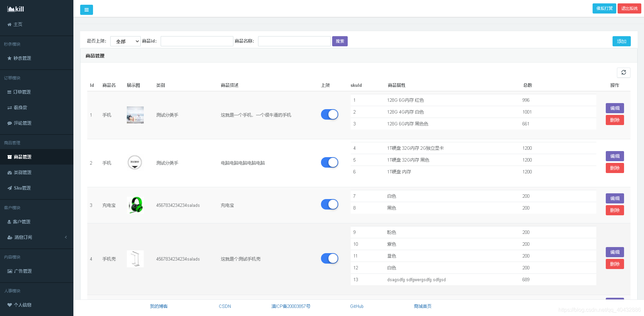This screenshot has height=316, width=644.
Task: Click the home icon beside 主页
Action: 9,24
